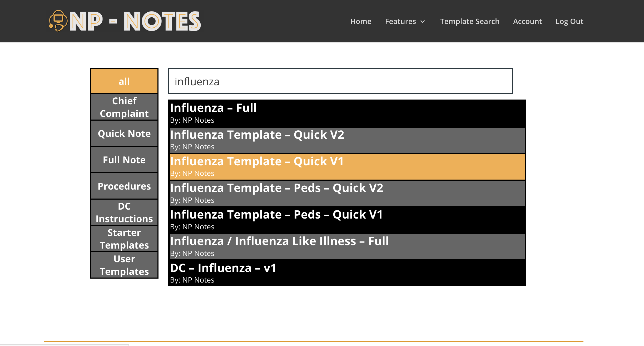Open highlighted Influenza Template – Quick V1
This screenshot has height=346, width=644.
coord(347,167)
